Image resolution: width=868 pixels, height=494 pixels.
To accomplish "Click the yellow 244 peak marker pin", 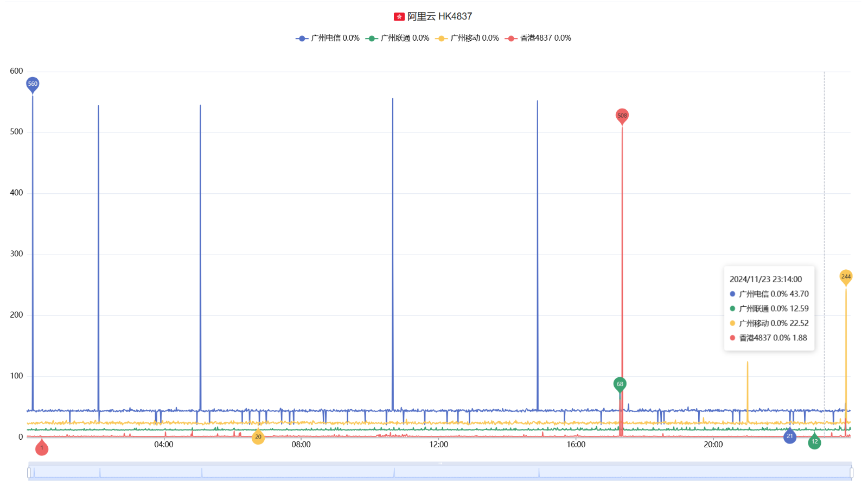I will tap(846, 276).
